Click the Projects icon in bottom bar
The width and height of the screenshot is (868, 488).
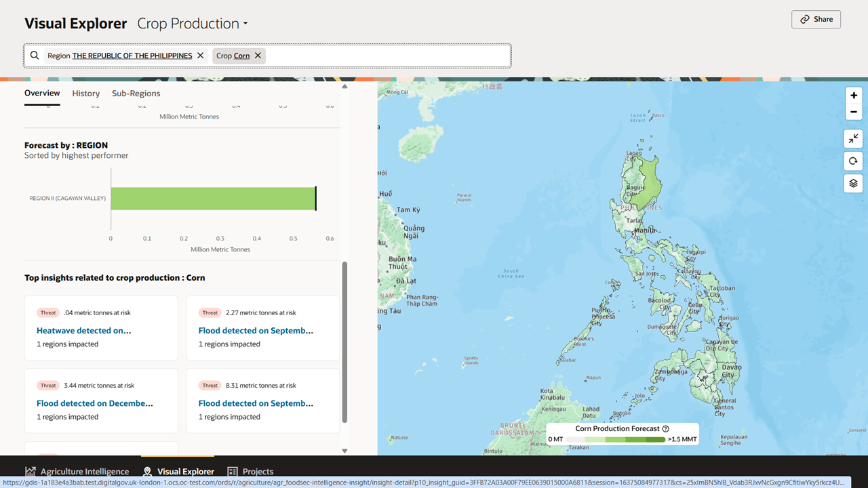pos(232,470)
